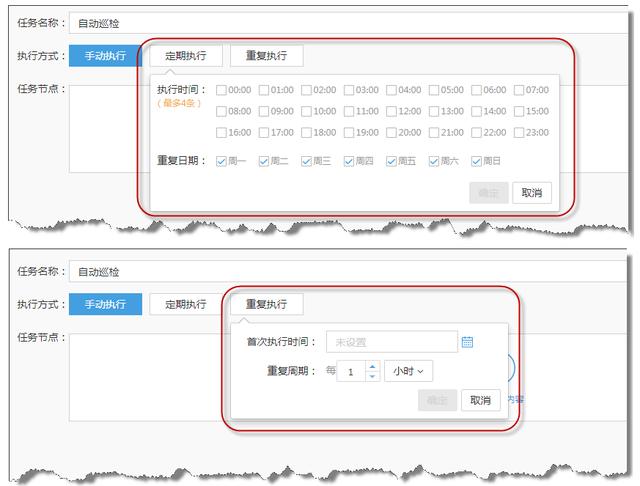640x486 pixels.
Task: Uncheck 周六 repeat day
Action: click(x=434, y=162)
